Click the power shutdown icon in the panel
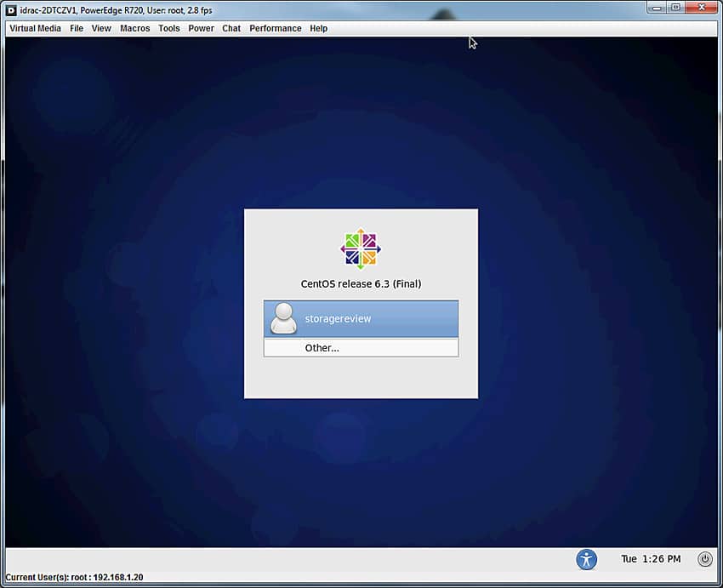Screen dimensions: 723x588 click(x=704, y=559)
